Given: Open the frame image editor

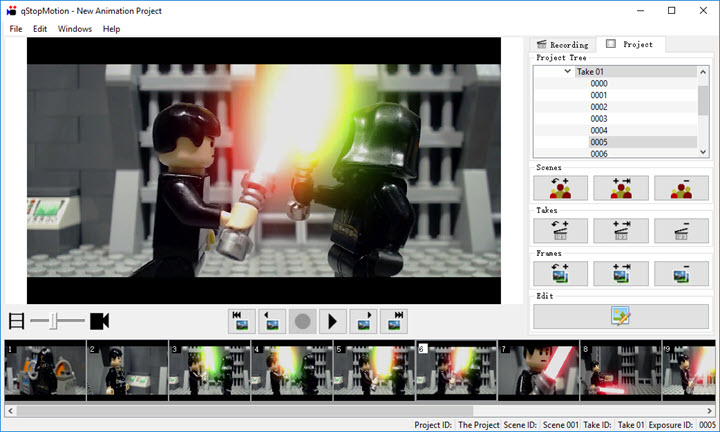Looking at the screenshot, I should point(621,316).
